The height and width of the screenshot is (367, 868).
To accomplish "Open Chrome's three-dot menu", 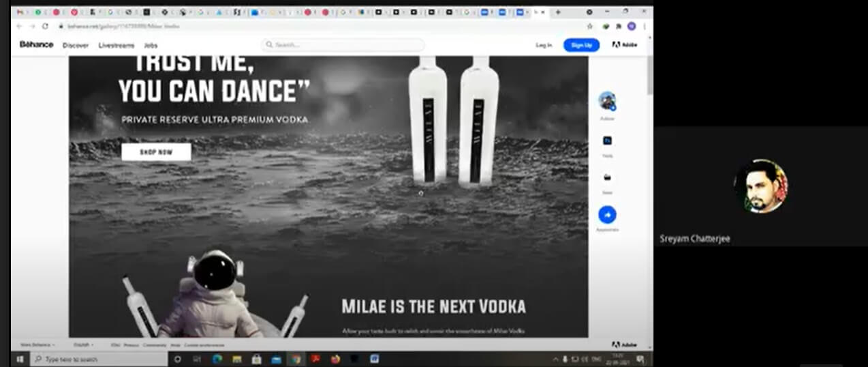I will [644, 26].
